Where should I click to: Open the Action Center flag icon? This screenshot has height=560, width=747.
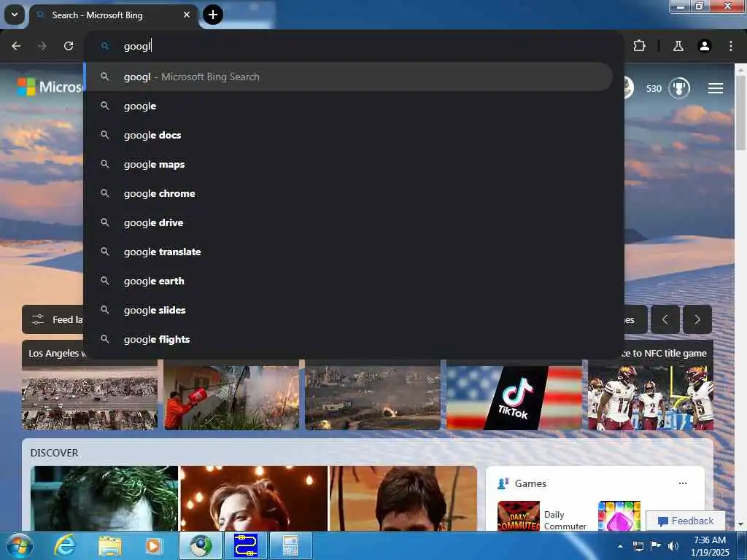pyautogui.click(x=656, y=546)
